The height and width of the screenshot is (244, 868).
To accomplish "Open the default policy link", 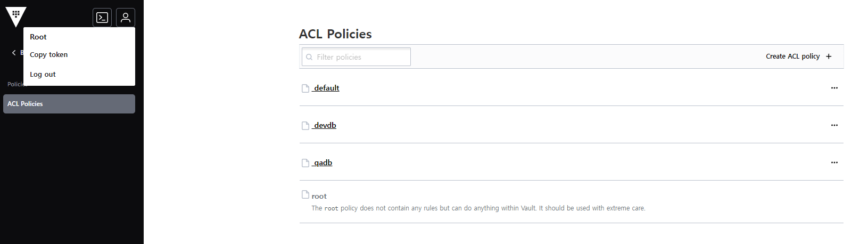I will (326, 88).
